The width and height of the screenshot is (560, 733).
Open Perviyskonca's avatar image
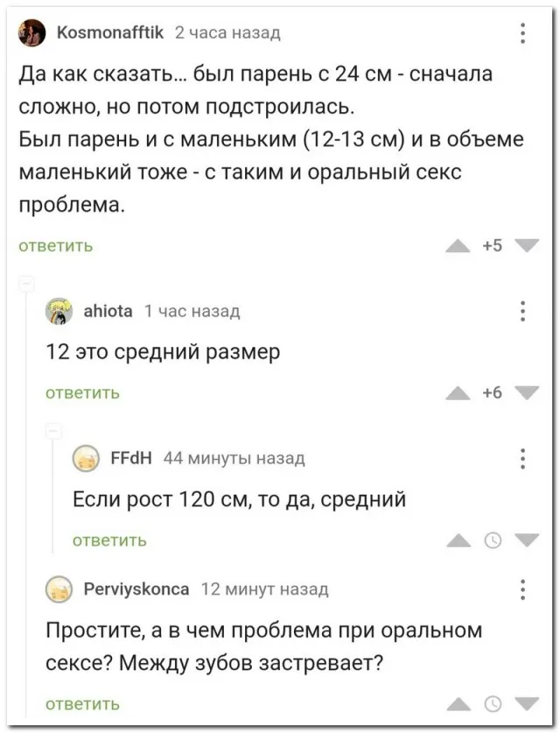59,589
